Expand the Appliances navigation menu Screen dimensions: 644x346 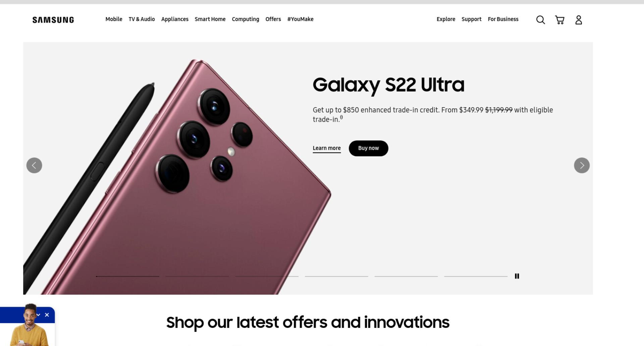coord(175,19)
